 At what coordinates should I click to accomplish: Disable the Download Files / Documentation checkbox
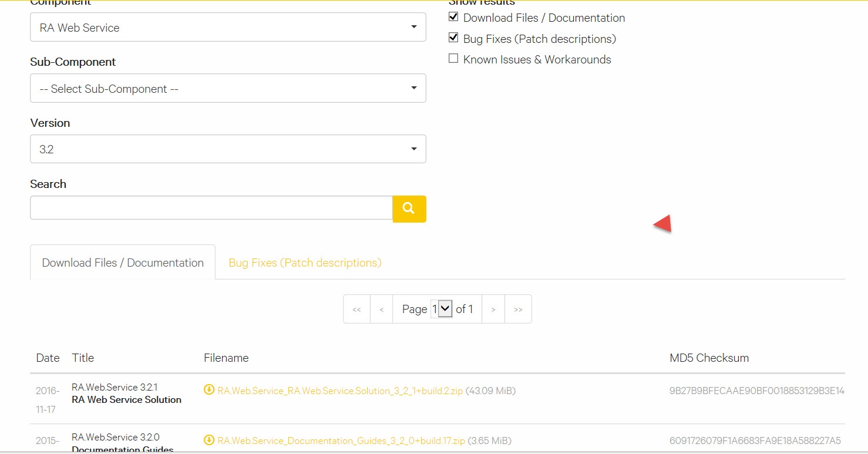[453, 16]
